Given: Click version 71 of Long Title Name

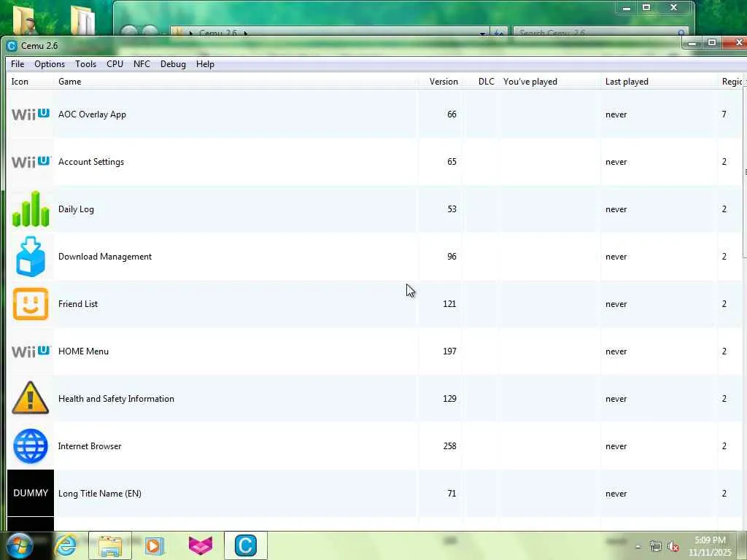Looking at the screenshot, I should 452,494.
